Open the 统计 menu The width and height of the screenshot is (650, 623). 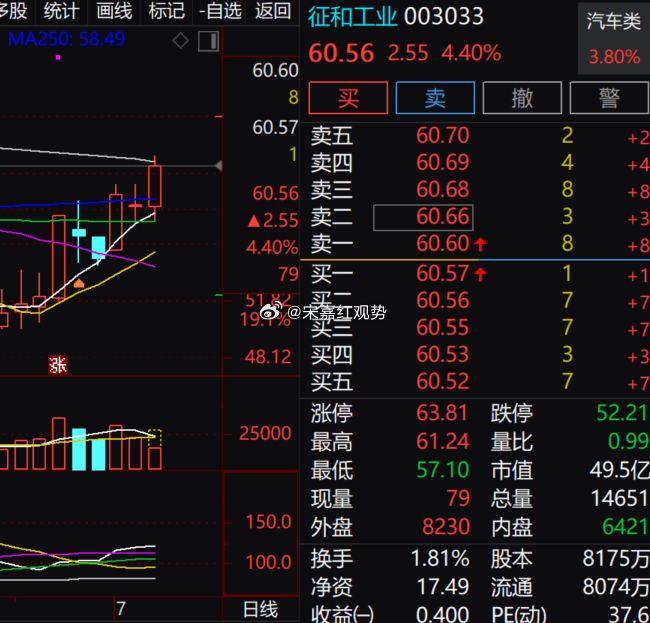[x=61, y=11]
